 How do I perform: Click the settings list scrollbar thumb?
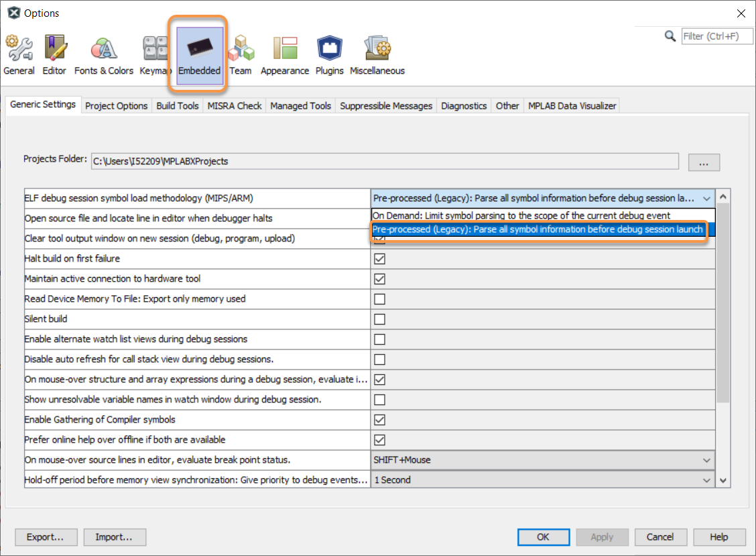[722, 303]
